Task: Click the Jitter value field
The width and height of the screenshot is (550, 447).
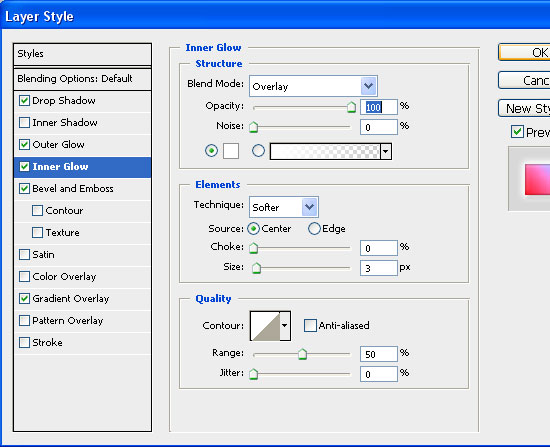Action: pos(379,374)
